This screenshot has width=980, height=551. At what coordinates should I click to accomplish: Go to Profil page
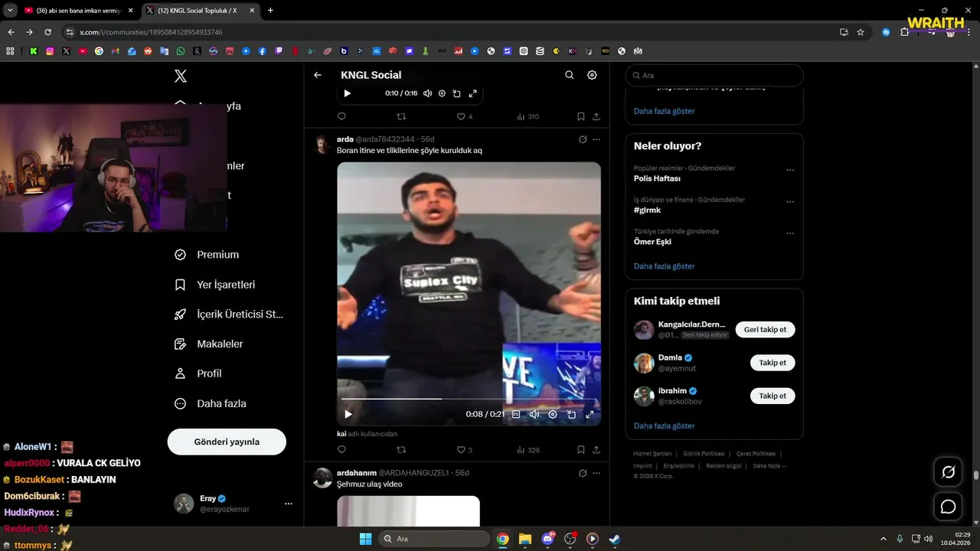click(x=198, y=373)
